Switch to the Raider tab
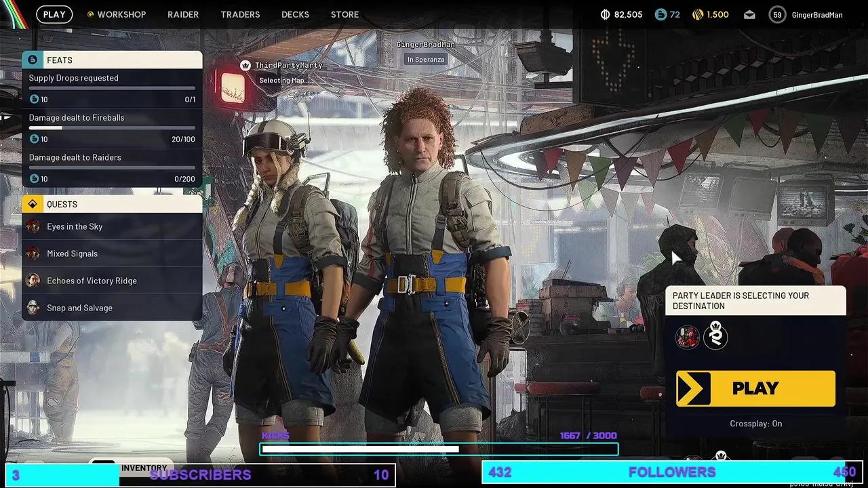The image size is (868, 488). tap(182, 14)
